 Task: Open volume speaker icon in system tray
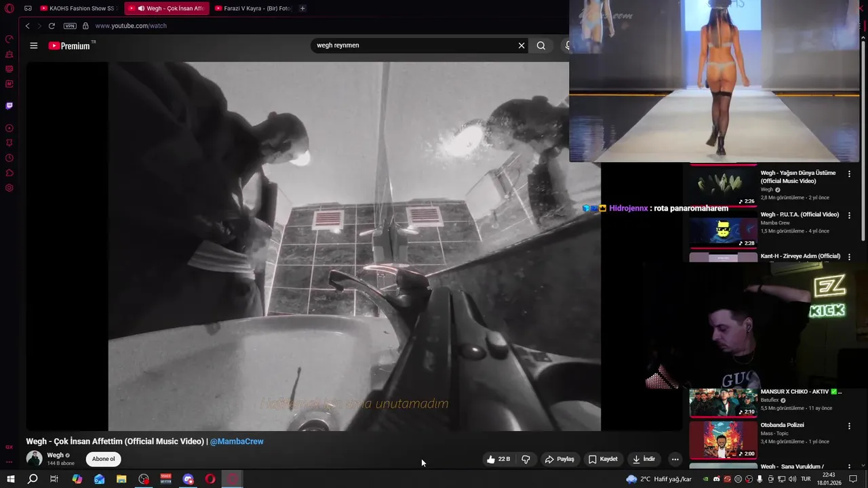(x=793, y=479)
